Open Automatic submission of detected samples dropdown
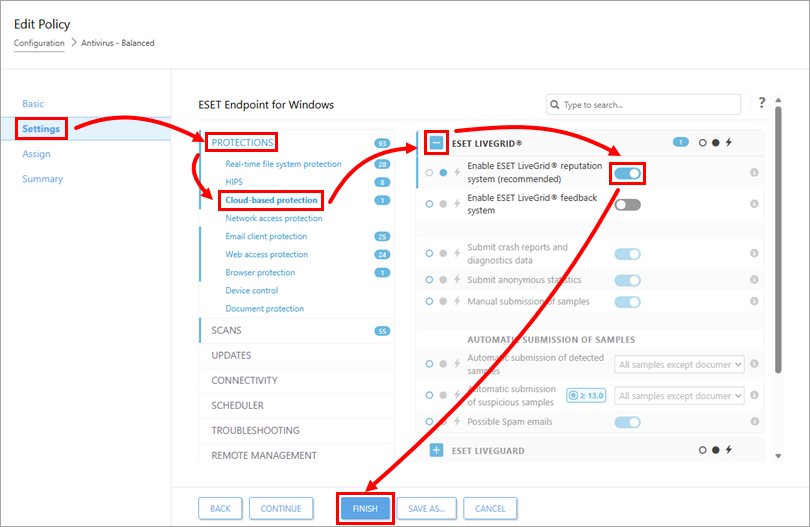Viewport: 810px width, 527px height. (679, 364)
